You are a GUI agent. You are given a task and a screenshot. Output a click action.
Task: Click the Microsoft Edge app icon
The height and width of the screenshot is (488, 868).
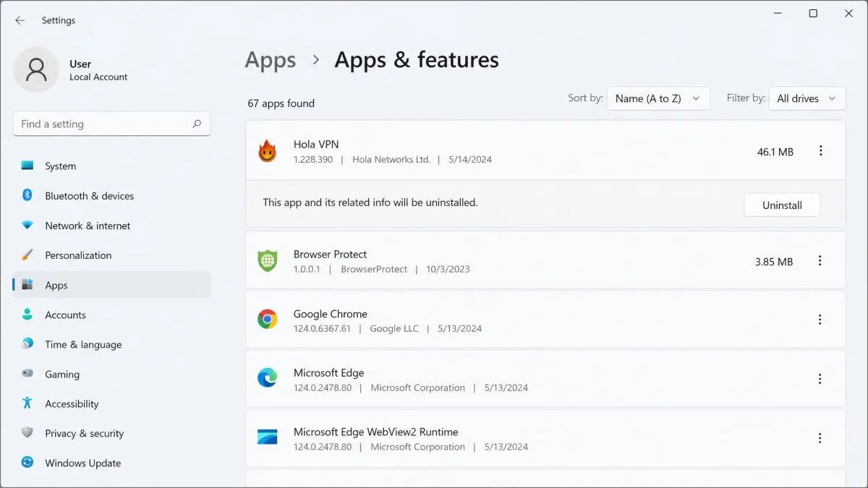pyautogui.click(x=268, y=378)
